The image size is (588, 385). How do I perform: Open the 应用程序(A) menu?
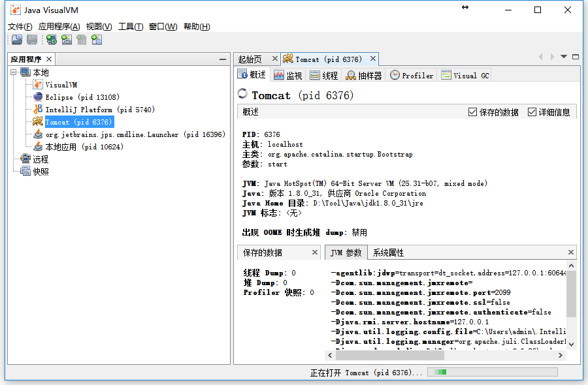59,27
